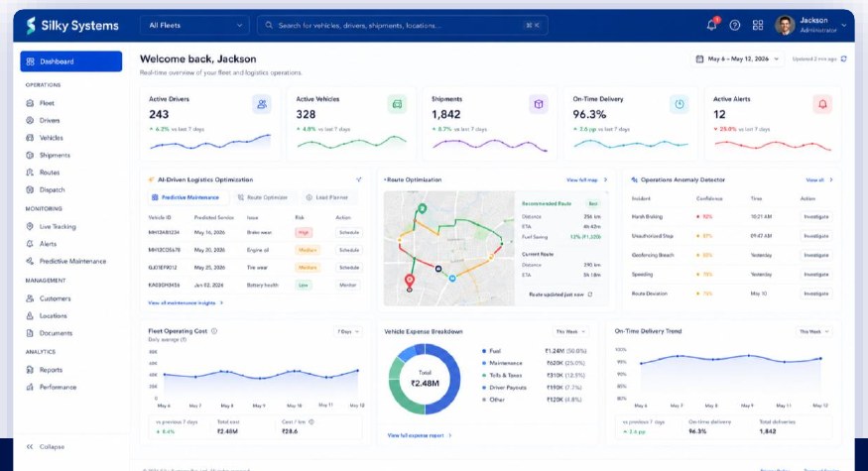The image size is (868, 471).
Task: Investigate the Unauthorized Stop incident
Action: [x=816, y=236]
